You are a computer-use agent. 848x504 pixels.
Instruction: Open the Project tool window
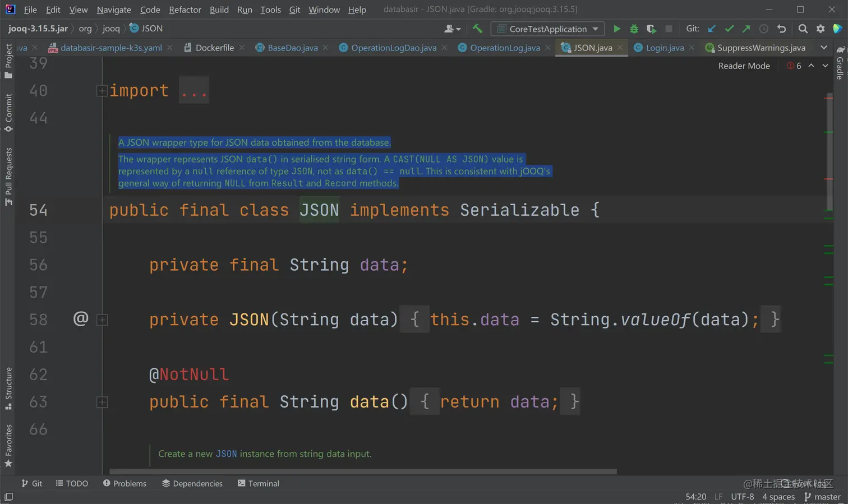click(x=8, y=61)
